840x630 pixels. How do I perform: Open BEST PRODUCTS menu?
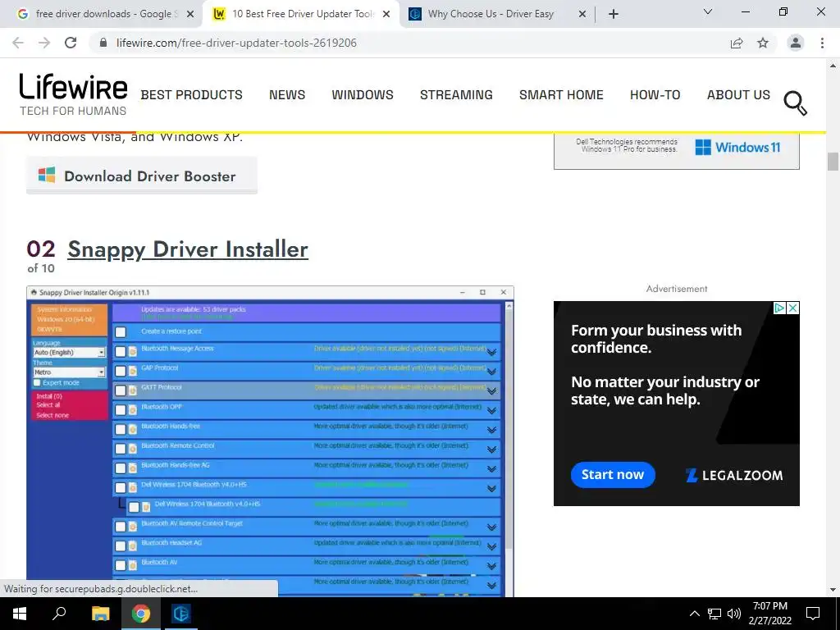(x=192, y=95)
